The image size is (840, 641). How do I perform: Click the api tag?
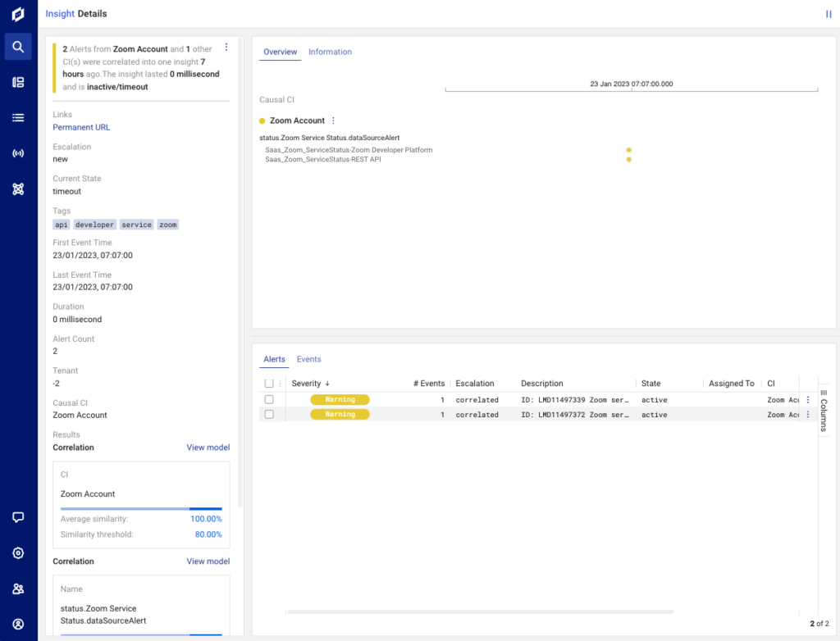coord(62,225)
